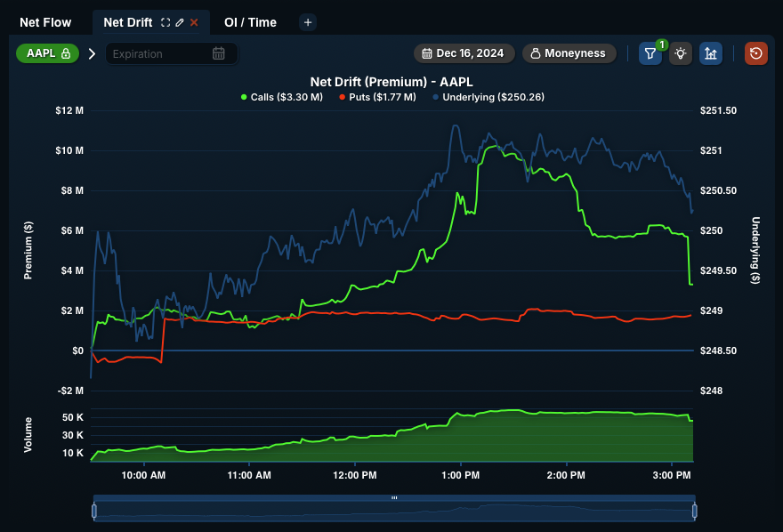
Task: Click the 12:00 PM time axis label
Action: pos(355,475)
